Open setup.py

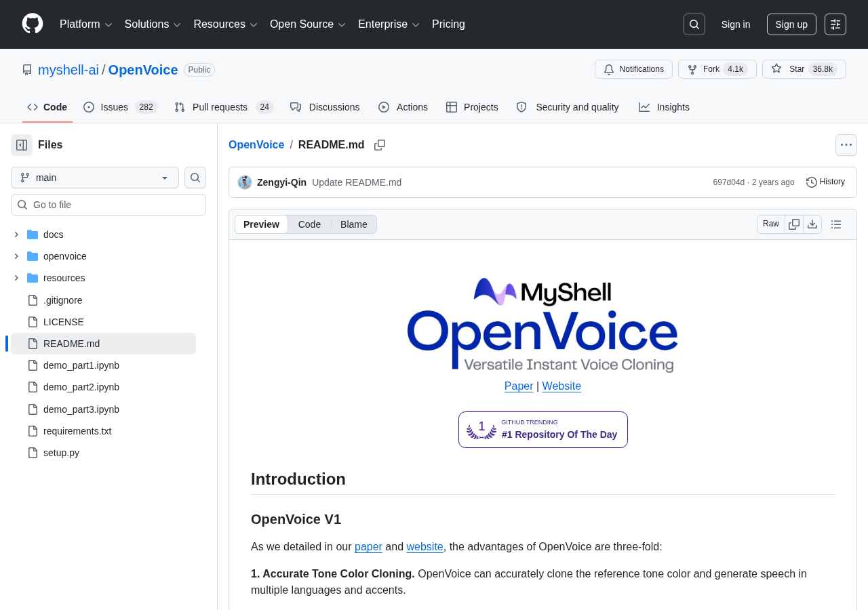click(x=103, y=453)
